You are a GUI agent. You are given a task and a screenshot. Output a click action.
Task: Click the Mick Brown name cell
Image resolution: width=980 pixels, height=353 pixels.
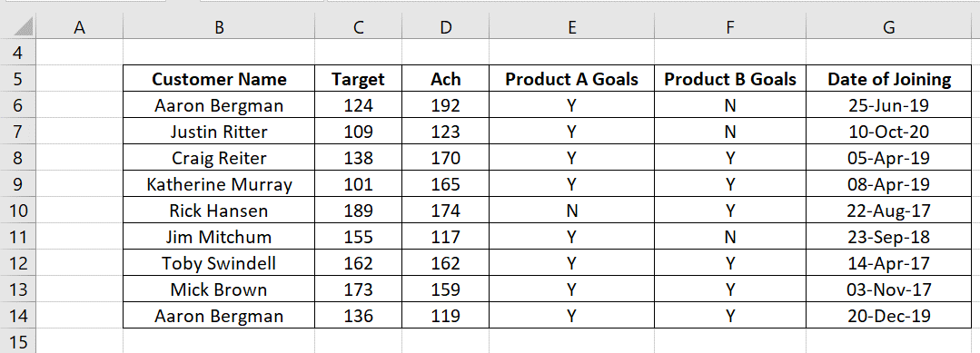click(x=219, y=289)
